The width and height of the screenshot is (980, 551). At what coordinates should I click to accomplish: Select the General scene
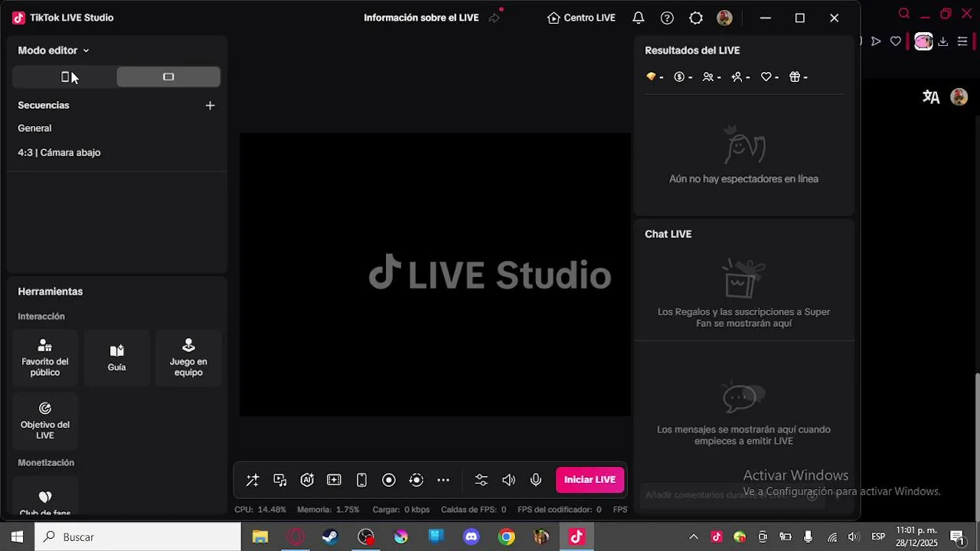point(34,129)
